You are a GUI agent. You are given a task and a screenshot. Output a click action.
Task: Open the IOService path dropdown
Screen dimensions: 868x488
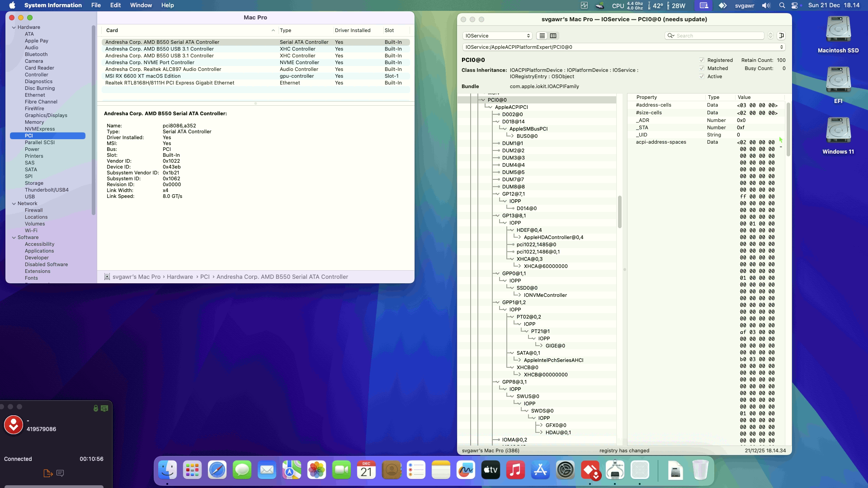tap(623, 47)
